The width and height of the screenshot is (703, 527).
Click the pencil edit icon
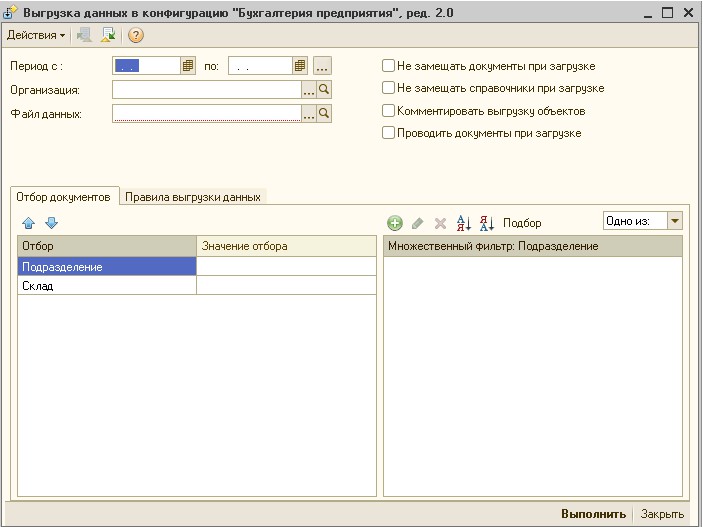[x=417, y=223]
